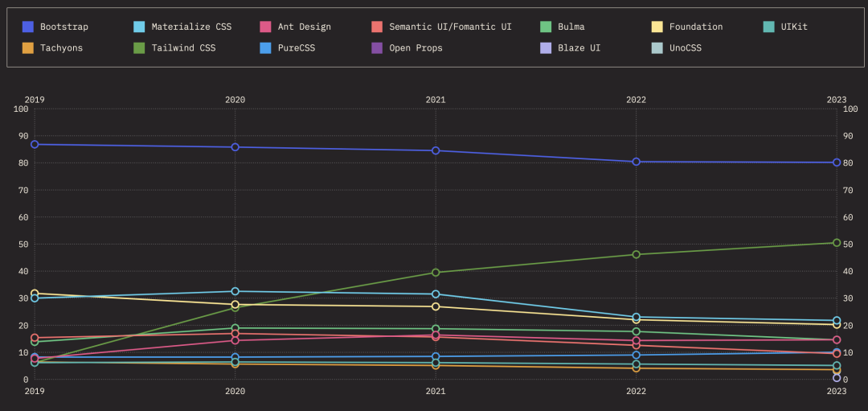Click Bootstrap's 2019 data point

click(x=35, y=145)
